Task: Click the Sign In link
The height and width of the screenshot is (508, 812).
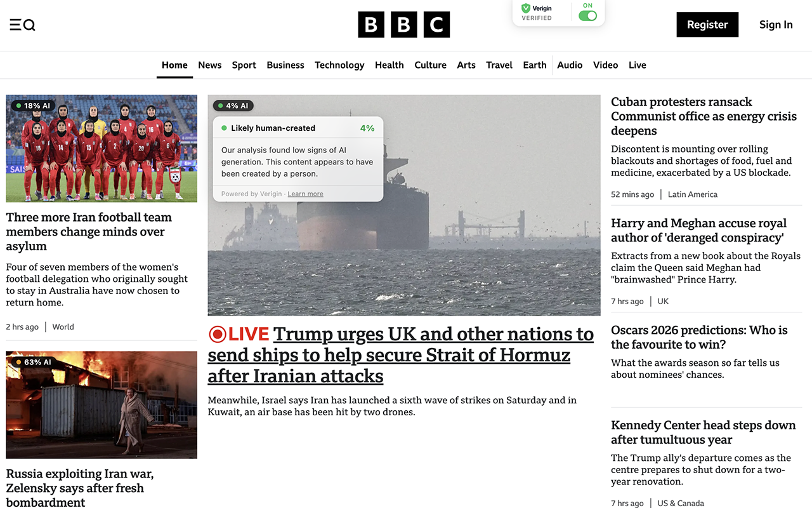Action: point(776,25)
